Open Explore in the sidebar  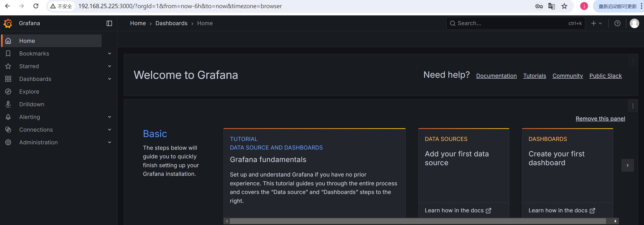(x=29, y=92)
